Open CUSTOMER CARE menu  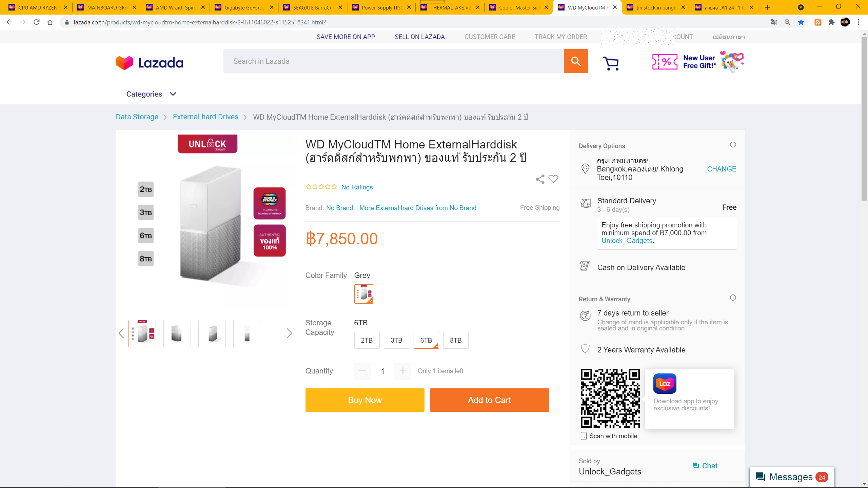point(490,37)
